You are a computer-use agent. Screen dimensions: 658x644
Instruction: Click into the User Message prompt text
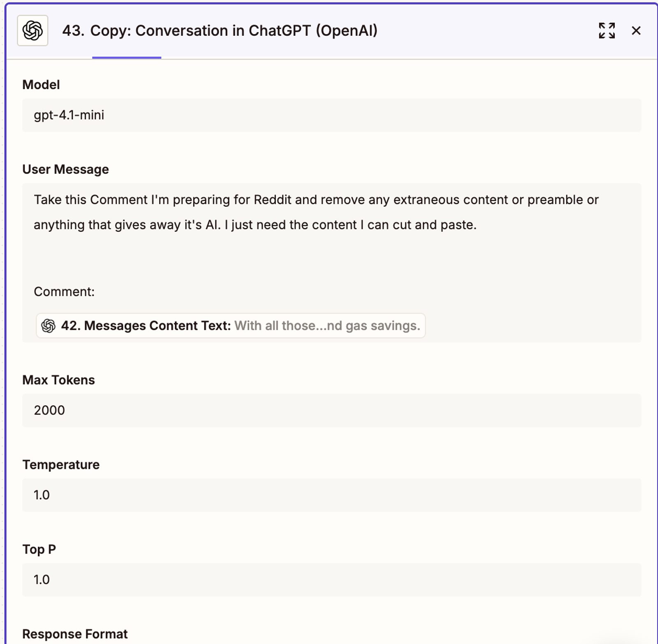click(x=316, y=212)
